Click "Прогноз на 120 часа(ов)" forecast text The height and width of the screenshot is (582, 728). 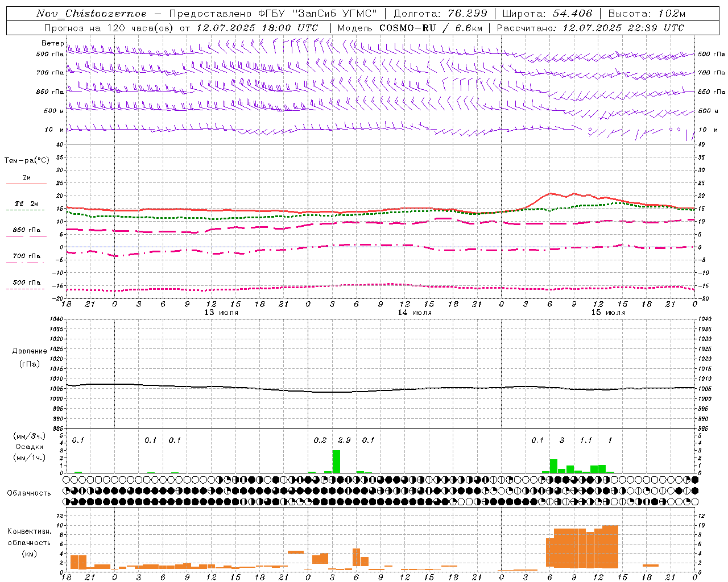[x=109, y=28]
